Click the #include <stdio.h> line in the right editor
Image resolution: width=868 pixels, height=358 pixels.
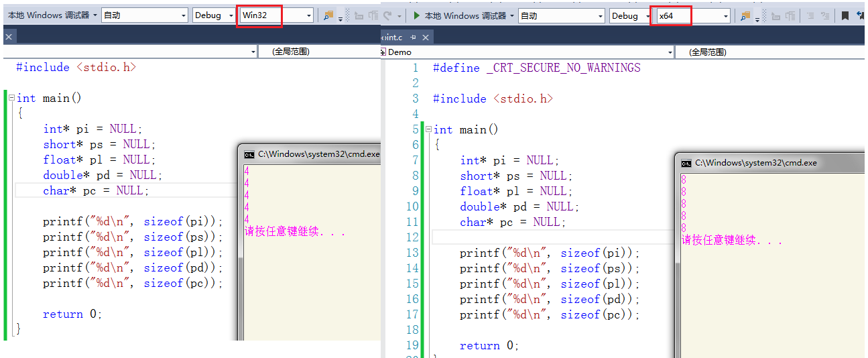coord(493,99)
